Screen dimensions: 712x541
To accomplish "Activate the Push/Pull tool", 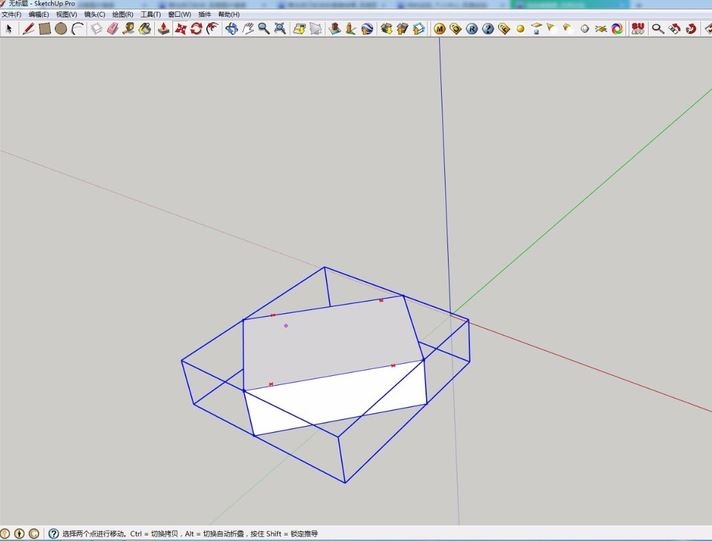I will pos(163,29).
